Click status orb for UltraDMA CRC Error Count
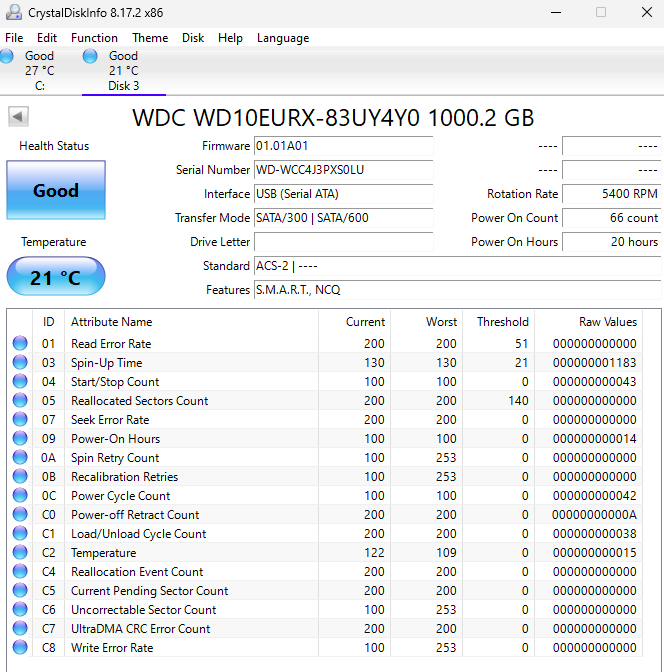The height and width of the screenshot is (672, 664). pyautogui.click(x=20, y=628)
